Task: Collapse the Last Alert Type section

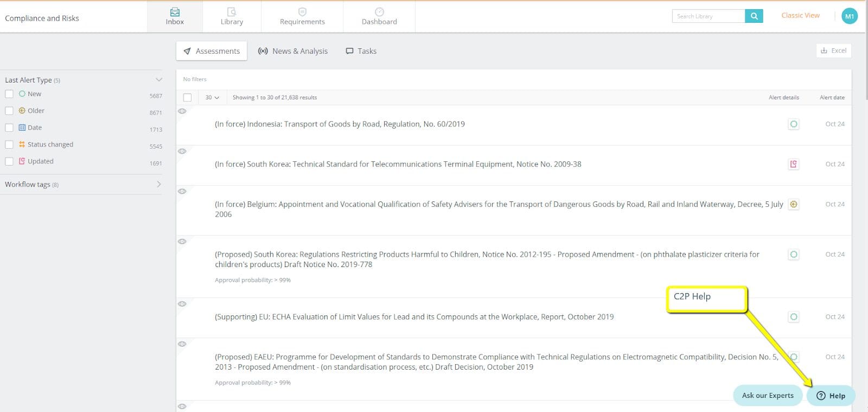Action: coord(158,80)
